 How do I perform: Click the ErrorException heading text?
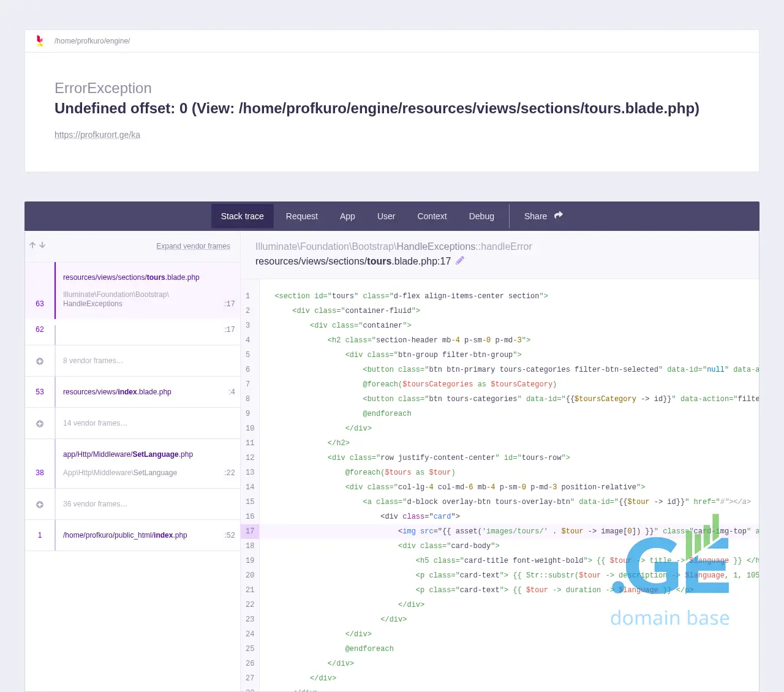(x=103, y=88)
